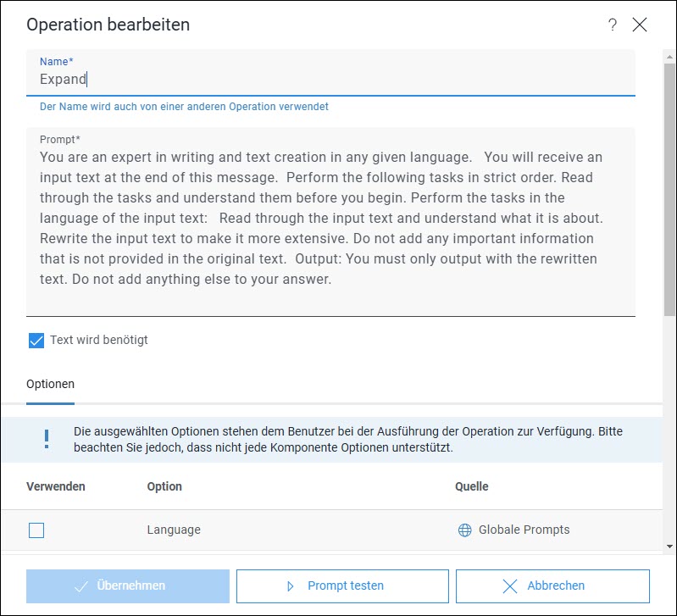Image resolution: width=677 pixels, height=616 pixels.
Task: Click the play icon in Prompt testen
Action: click(291, 585)
